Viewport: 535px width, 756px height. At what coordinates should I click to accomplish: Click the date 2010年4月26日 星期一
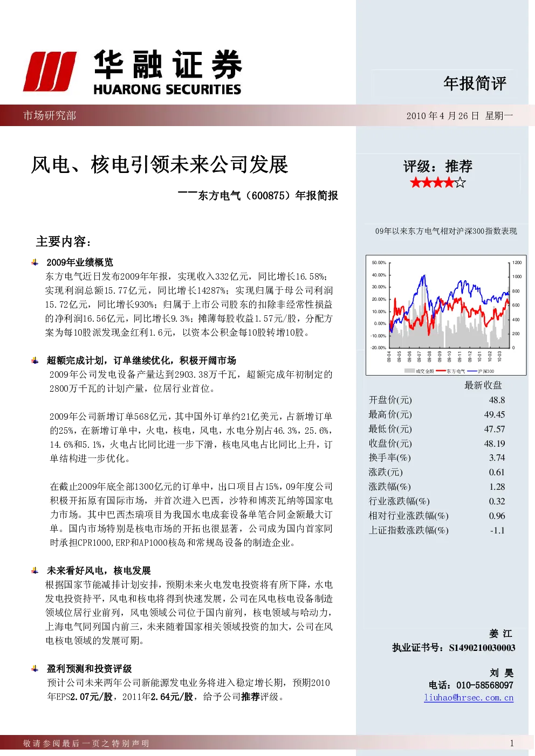click(459, 116)
